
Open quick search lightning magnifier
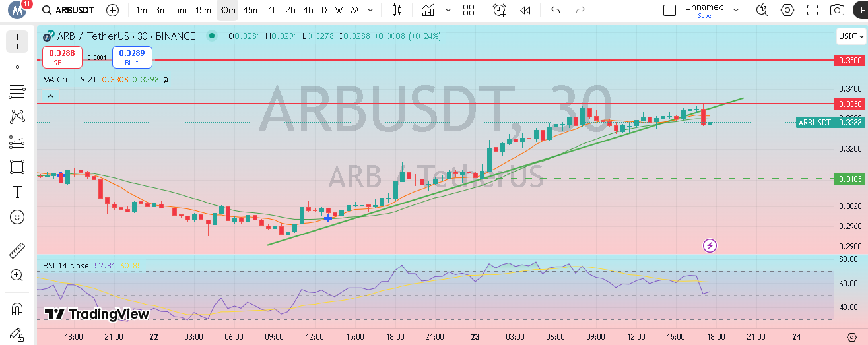coord(762,10)
